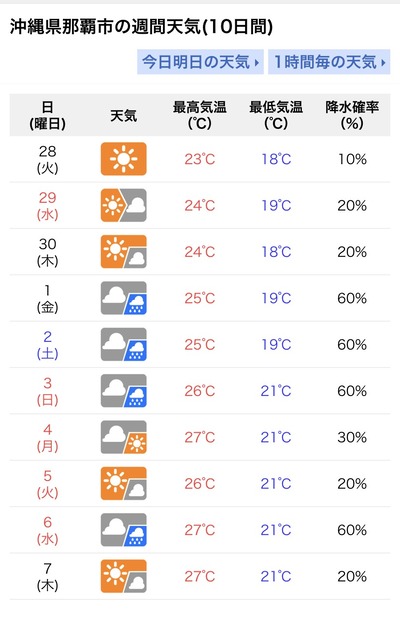Click the sunny-to-cloudy icon for 29 (水)

[124, 205]
